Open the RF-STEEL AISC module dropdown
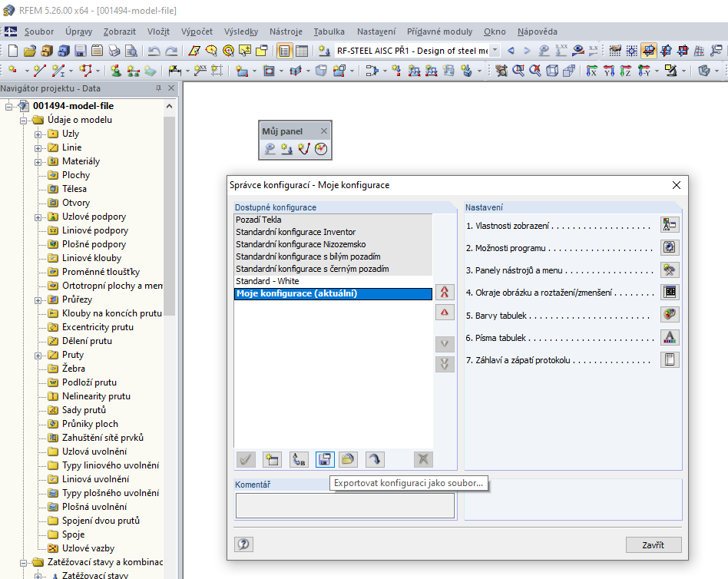The height and width of the screenshot is (579, 728). pos(495,50)
